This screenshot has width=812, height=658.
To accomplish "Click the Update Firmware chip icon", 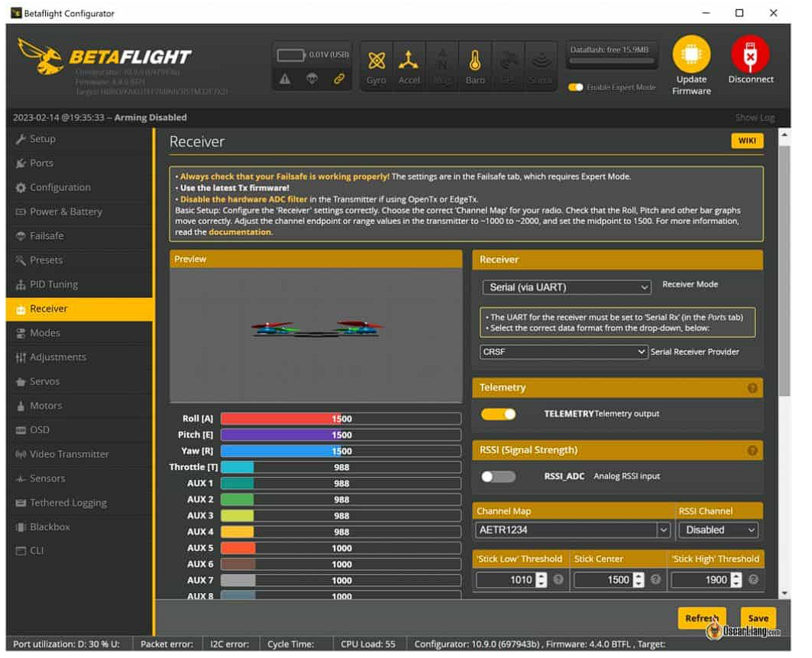I will coord(691,55).
